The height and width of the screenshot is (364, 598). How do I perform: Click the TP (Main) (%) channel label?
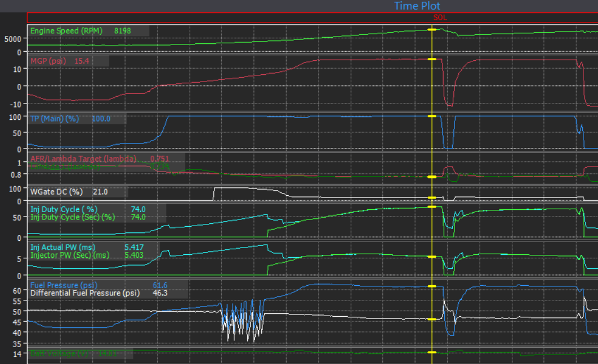point(55,119)
